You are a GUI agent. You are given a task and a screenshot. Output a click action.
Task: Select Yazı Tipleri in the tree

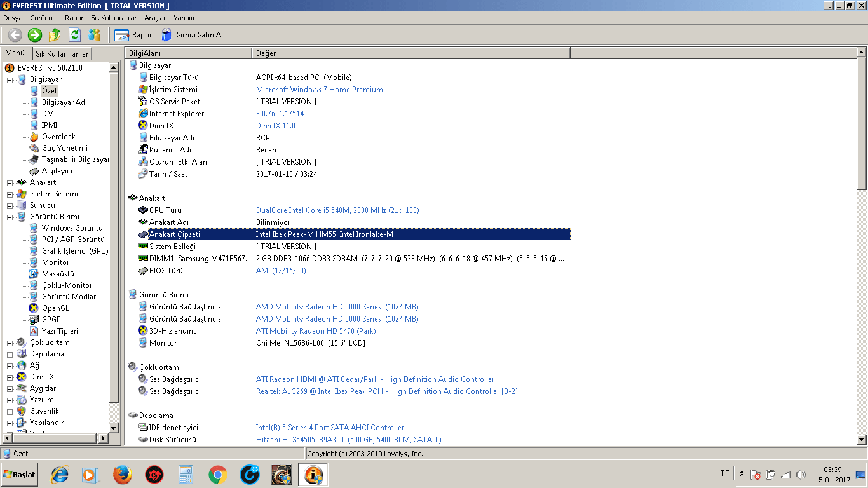[x=60, y=331]
